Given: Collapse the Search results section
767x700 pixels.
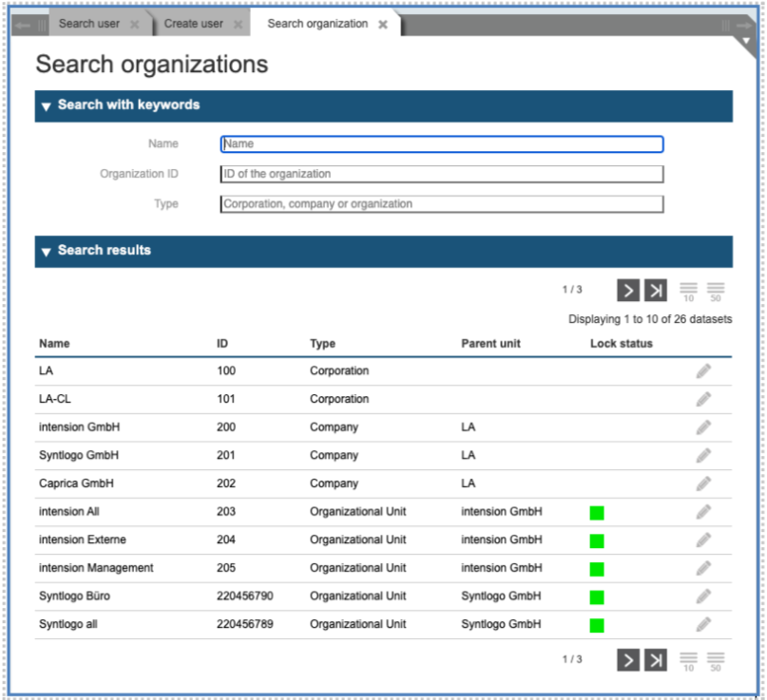Looking at the screenshot, I should 46,252.
